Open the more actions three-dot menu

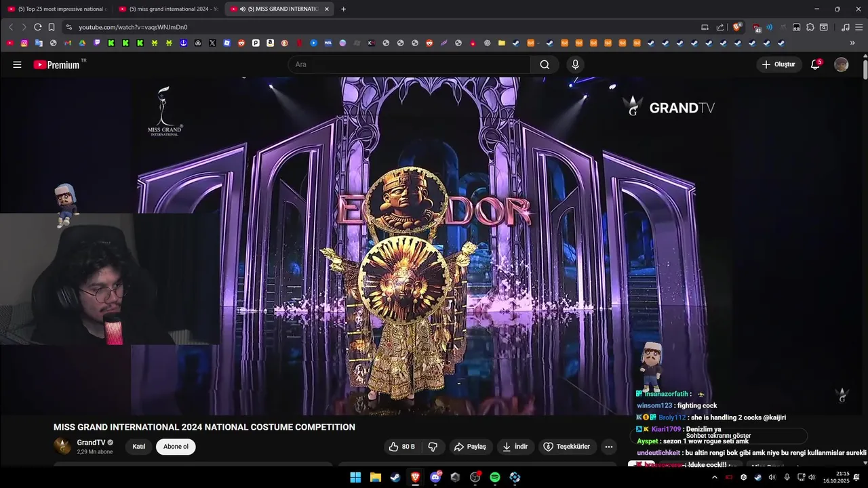click(608, 447)
